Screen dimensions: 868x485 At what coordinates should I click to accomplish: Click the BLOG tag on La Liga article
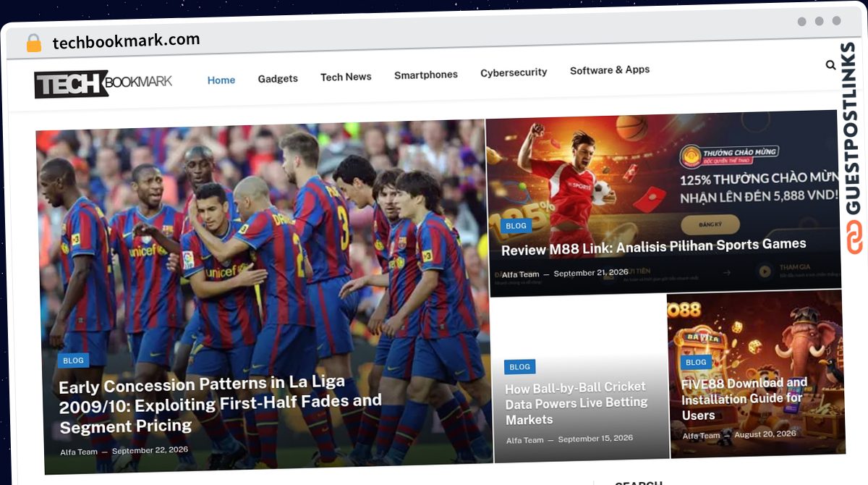click(x=73, y=360)
